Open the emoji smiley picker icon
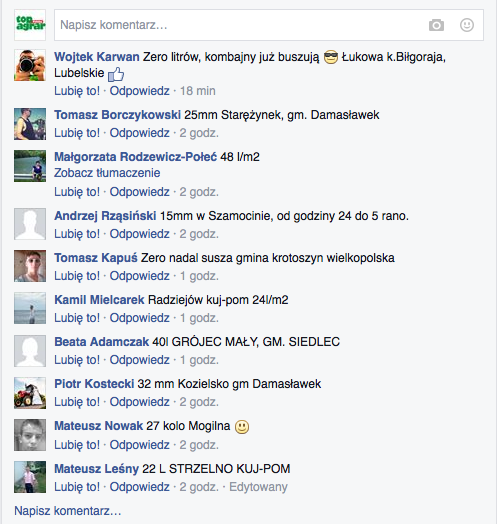The width and height of the screenshot is (497, 524). point(467,25)
